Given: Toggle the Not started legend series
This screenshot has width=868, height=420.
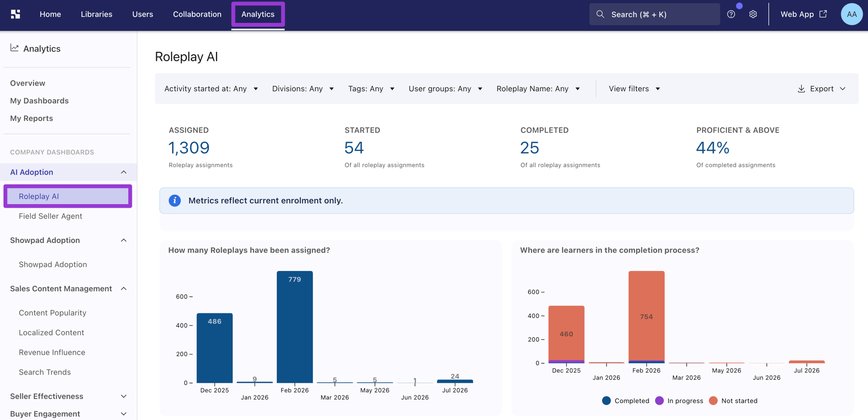Looking at the screenshot, I should click(x=733, y=401).
